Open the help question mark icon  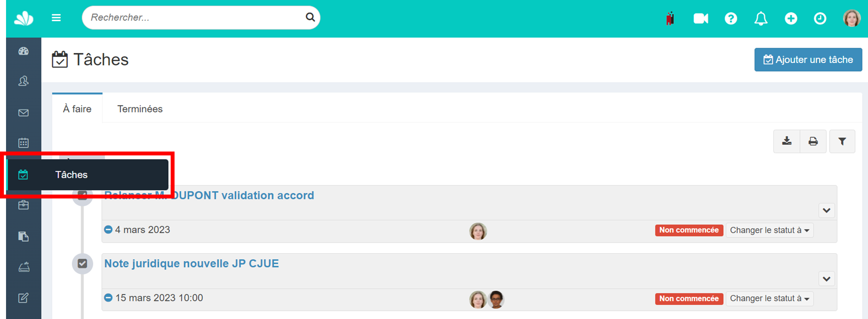point(731,19)
